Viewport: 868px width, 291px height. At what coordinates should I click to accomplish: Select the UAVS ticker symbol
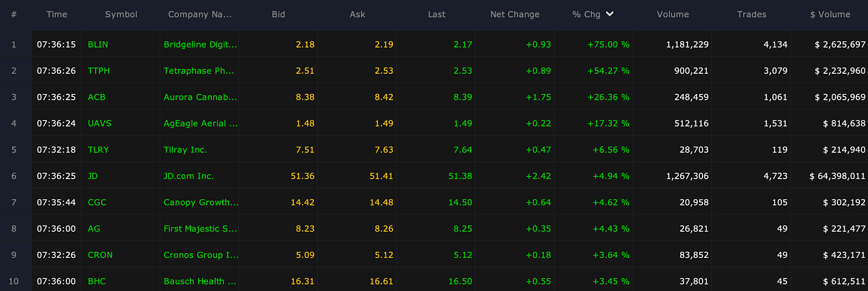coord(100,123)
